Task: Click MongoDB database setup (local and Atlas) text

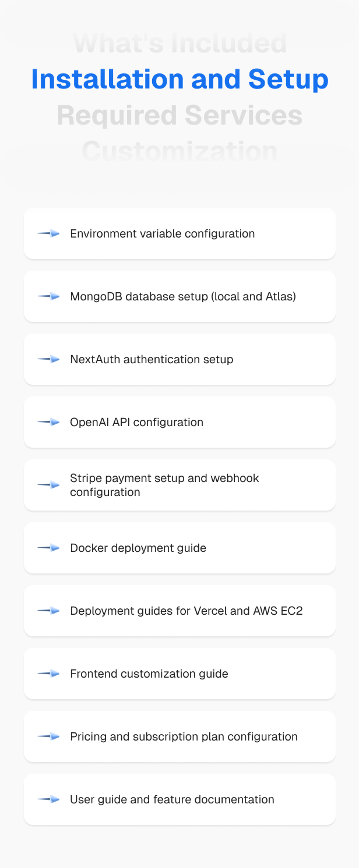Action: [x=183, y=296]
